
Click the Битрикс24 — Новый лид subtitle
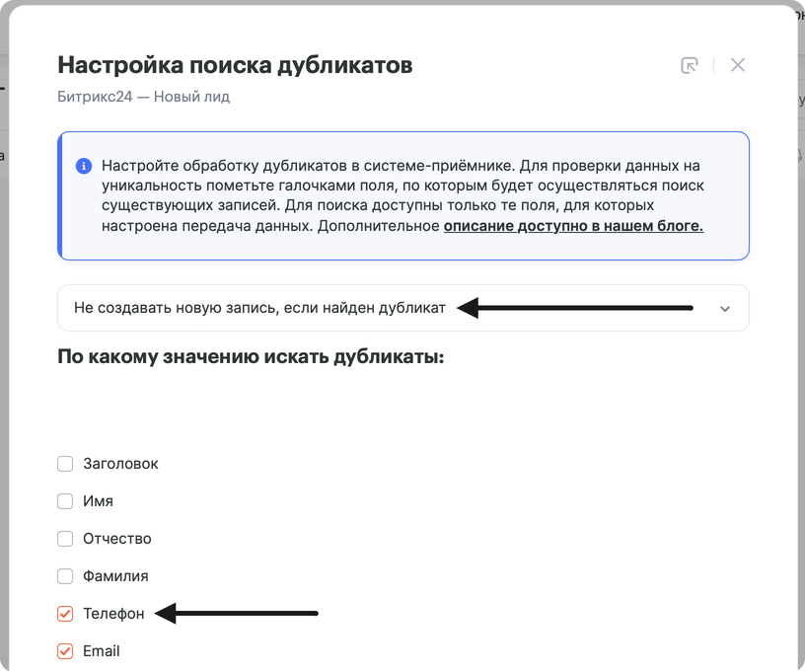pos(143,97)
